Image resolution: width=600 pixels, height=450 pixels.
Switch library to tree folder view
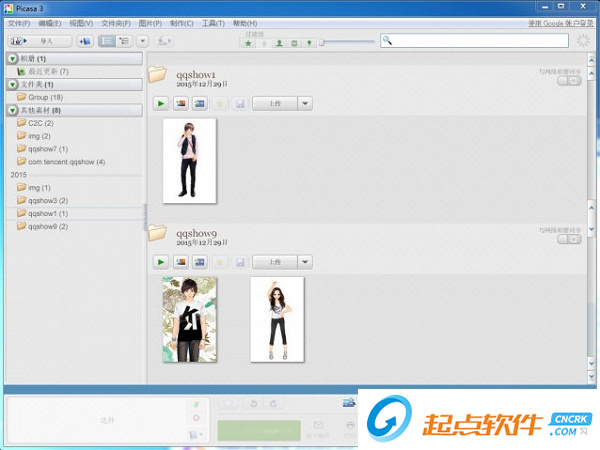(124, 41)
